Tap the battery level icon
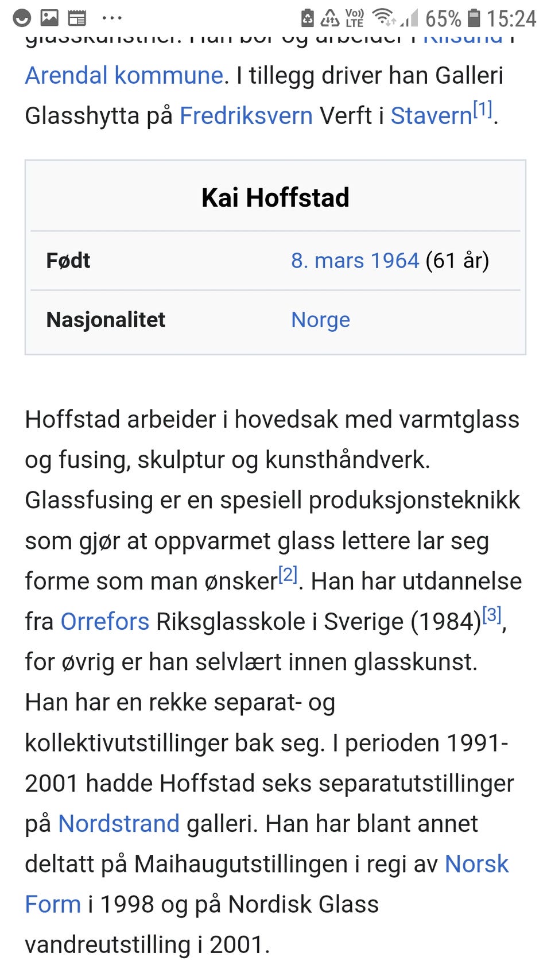Viewport: 551px width, 980px height. click(474, 18)
